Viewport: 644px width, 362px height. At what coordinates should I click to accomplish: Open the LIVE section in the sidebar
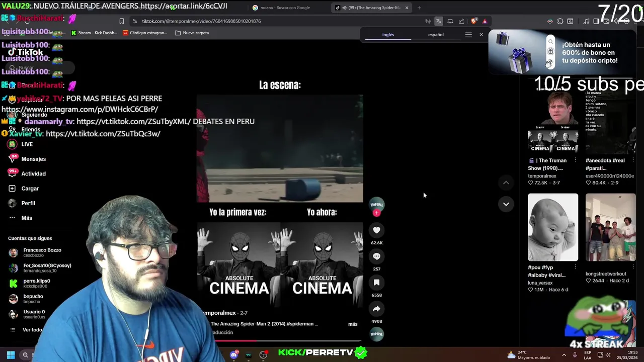pos(21,144)
